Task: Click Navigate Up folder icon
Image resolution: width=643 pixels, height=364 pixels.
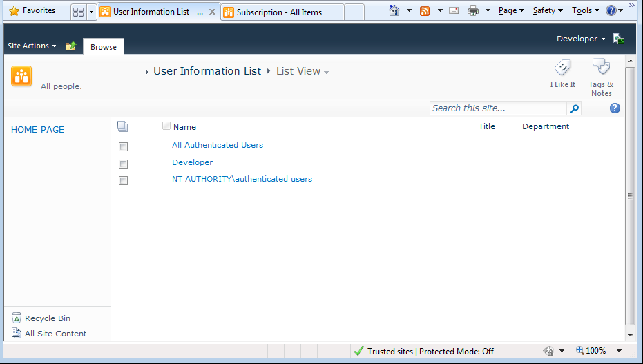Action: pos(70,46)
